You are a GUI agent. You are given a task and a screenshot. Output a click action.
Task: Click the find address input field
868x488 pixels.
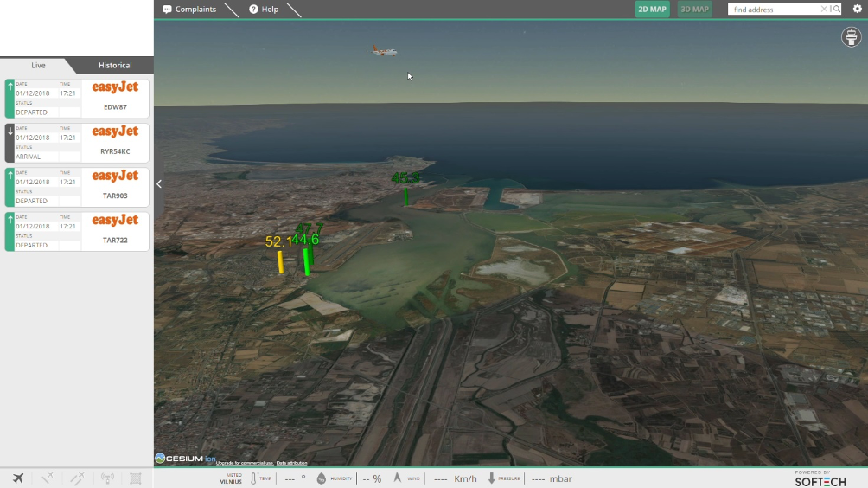coord(775,10)
